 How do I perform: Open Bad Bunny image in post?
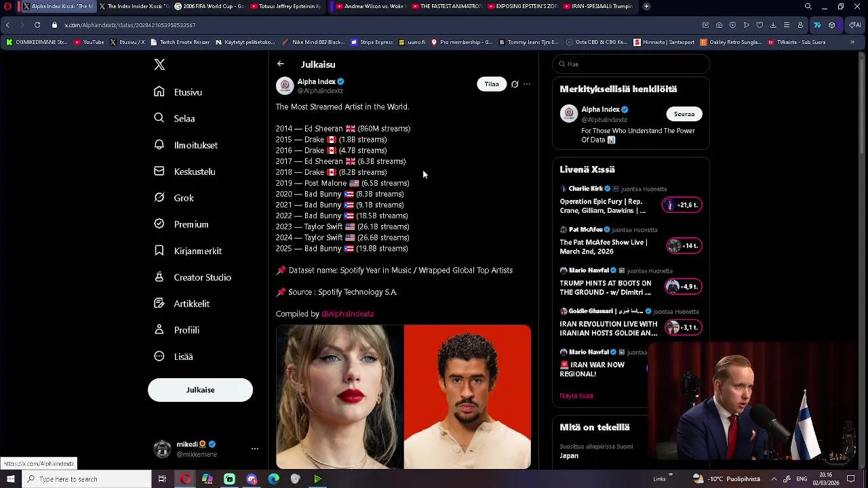[467, 396]
